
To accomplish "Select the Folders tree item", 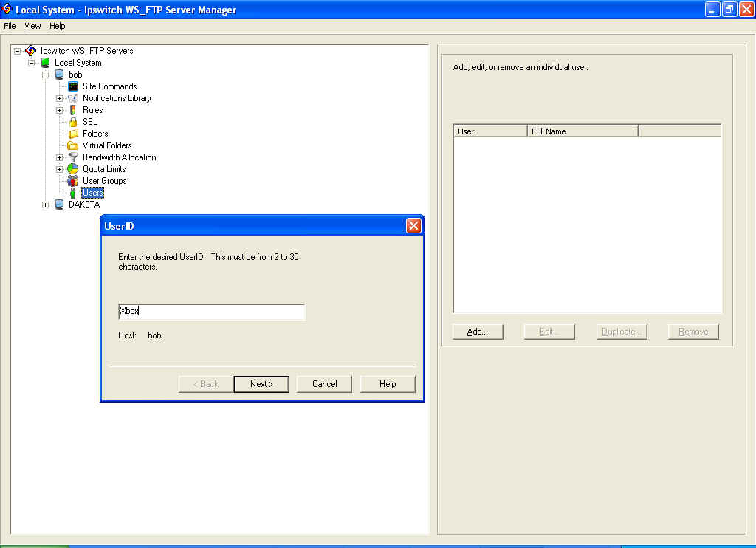I will pyautogui.click(x=95, y=134).
